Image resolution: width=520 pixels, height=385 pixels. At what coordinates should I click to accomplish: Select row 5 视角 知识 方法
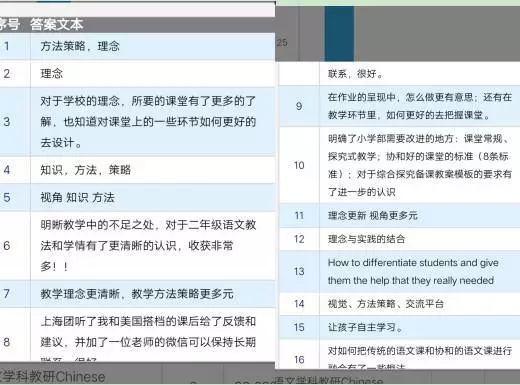137,198
